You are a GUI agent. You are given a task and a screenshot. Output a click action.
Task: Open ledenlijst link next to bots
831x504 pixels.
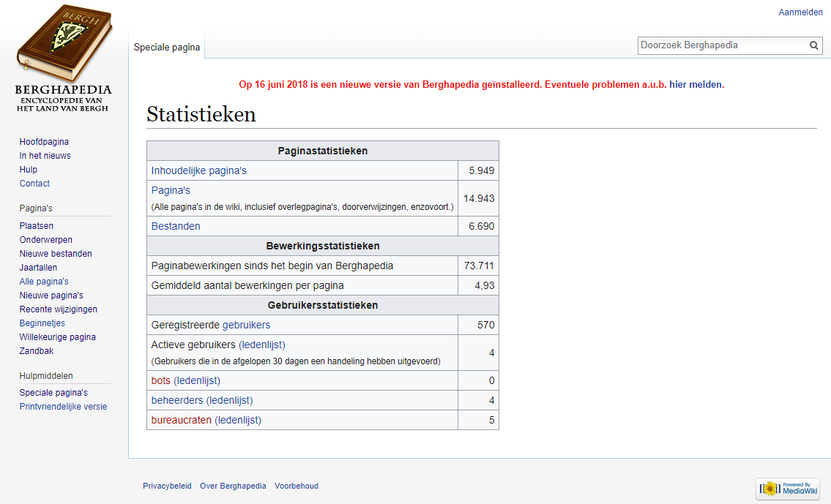[x=197, y=380]
